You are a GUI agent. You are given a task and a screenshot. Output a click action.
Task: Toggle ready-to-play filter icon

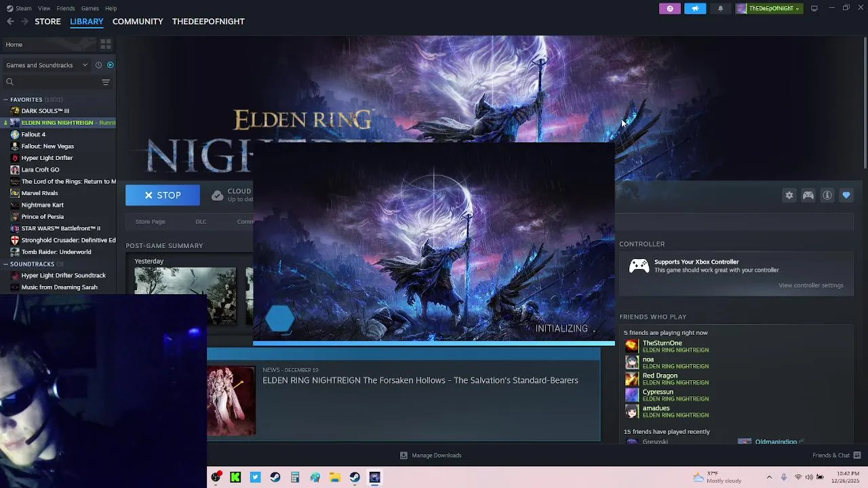(110, 65)
